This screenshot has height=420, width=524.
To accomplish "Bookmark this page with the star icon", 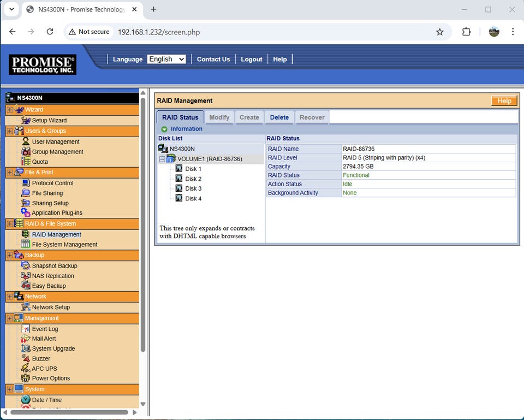I will tap(439, 32).
